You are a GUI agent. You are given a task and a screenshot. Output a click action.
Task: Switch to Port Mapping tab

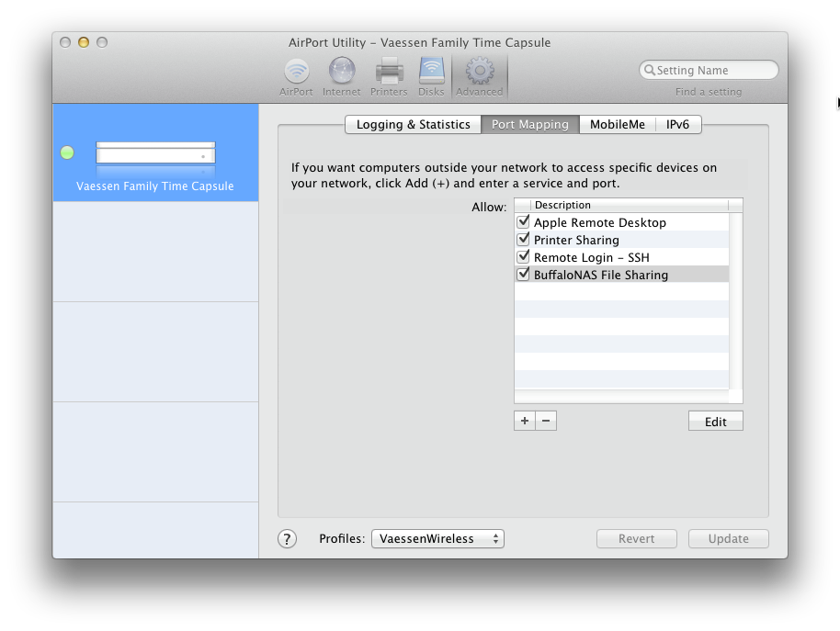click(x=529, y=124)
